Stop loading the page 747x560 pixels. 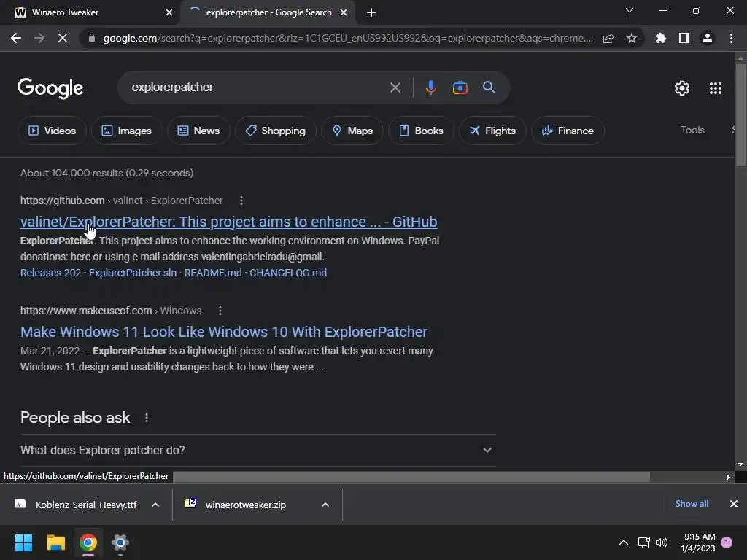click(x=63, y=38)
